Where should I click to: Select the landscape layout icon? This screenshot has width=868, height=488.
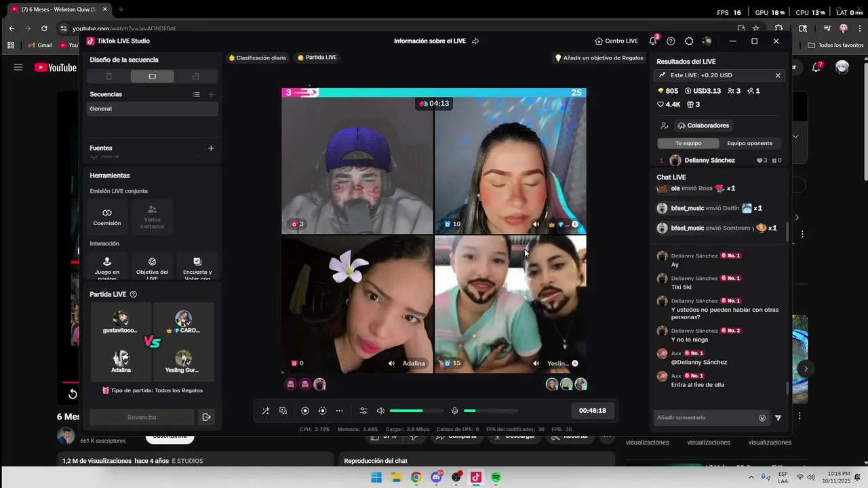pos(152,77)
